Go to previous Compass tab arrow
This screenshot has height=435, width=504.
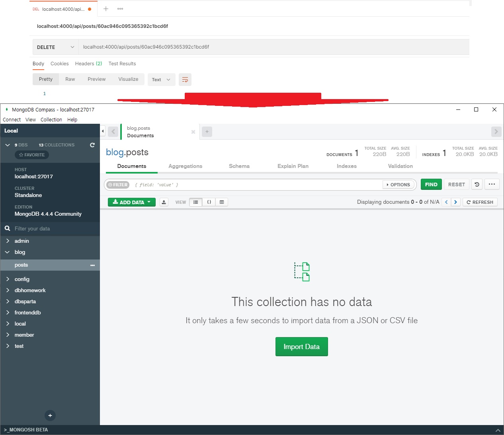(x=113, y=132)
